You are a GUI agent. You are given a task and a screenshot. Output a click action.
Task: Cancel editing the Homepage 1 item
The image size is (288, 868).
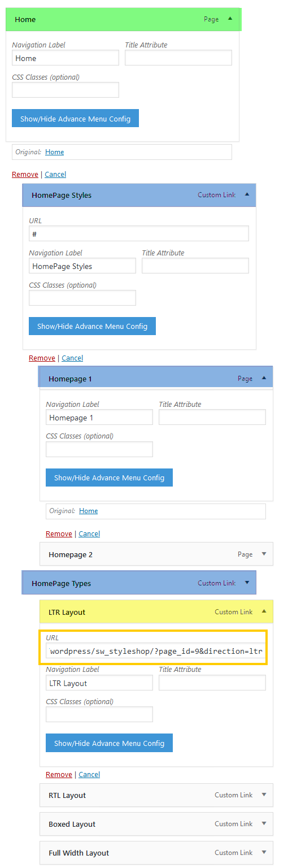(89, 533)
